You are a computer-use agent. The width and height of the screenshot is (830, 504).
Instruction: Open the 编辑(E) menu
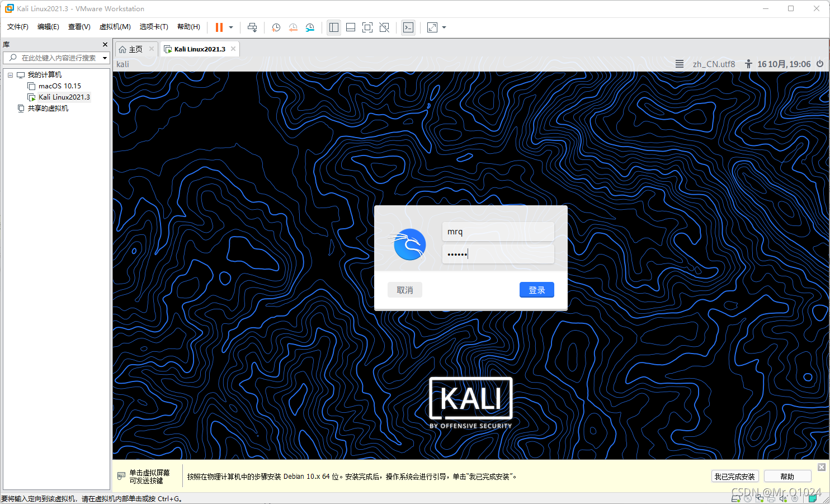click(48, 27)
